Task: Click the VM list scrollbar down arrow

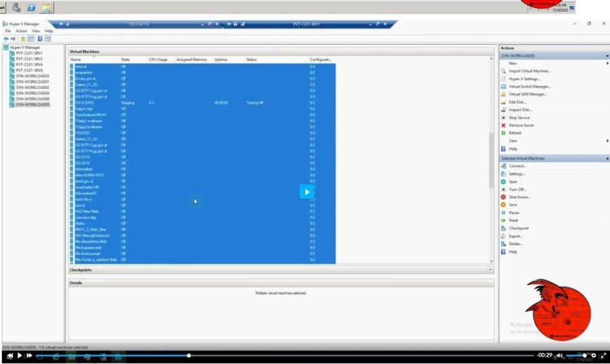Action: [491, 262]
